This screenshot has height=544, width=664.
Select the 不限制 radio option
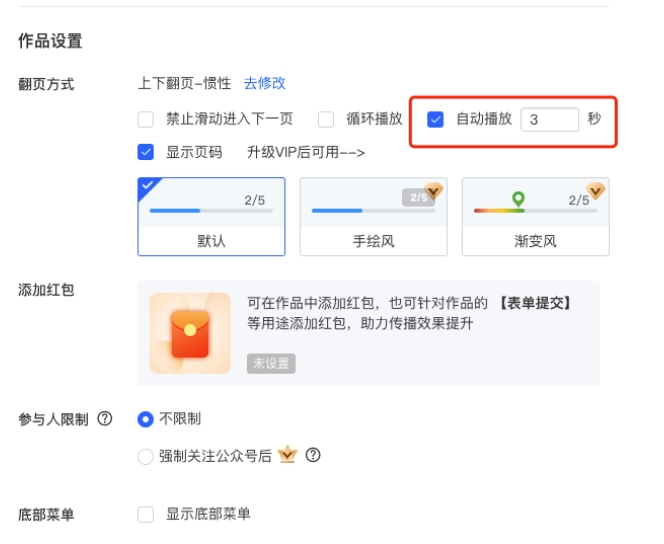146,419
